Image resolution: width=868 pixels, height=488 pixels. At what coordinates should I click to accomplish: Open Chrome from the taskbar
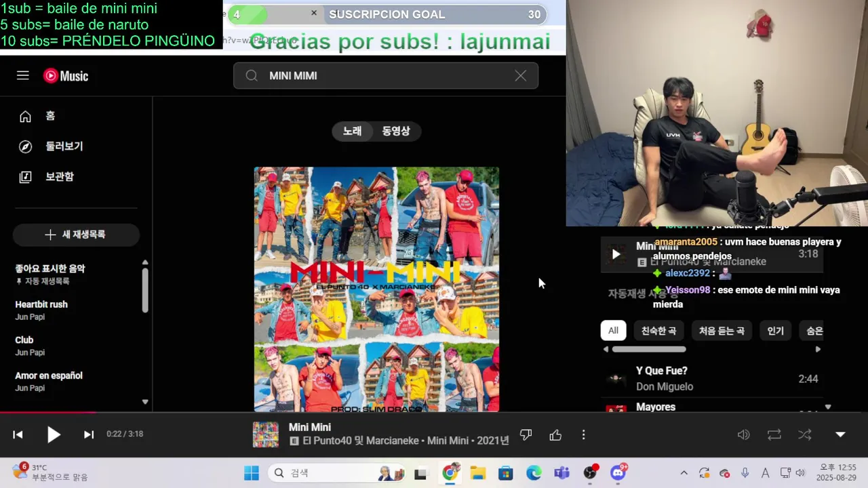[450, 473]
